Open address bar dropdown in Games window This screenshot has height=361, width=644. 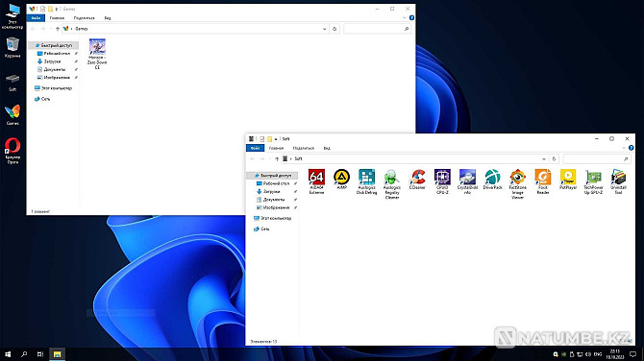point(325,29)
